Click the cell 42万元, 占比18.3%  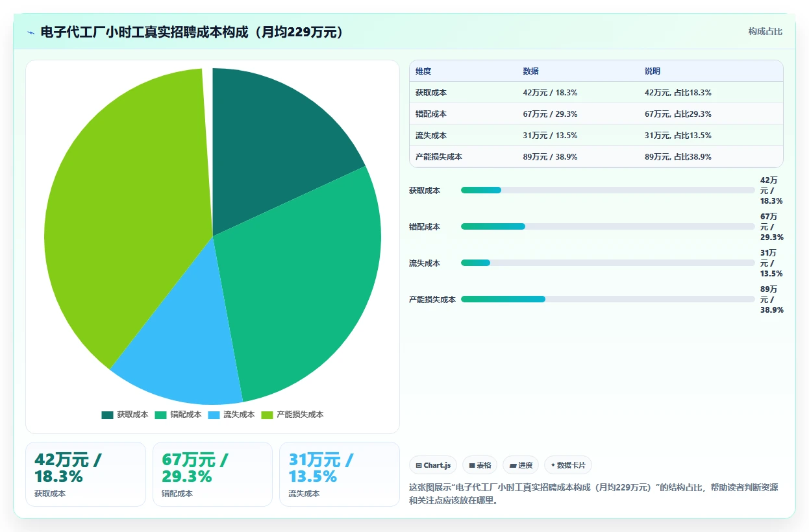point(678,93)
